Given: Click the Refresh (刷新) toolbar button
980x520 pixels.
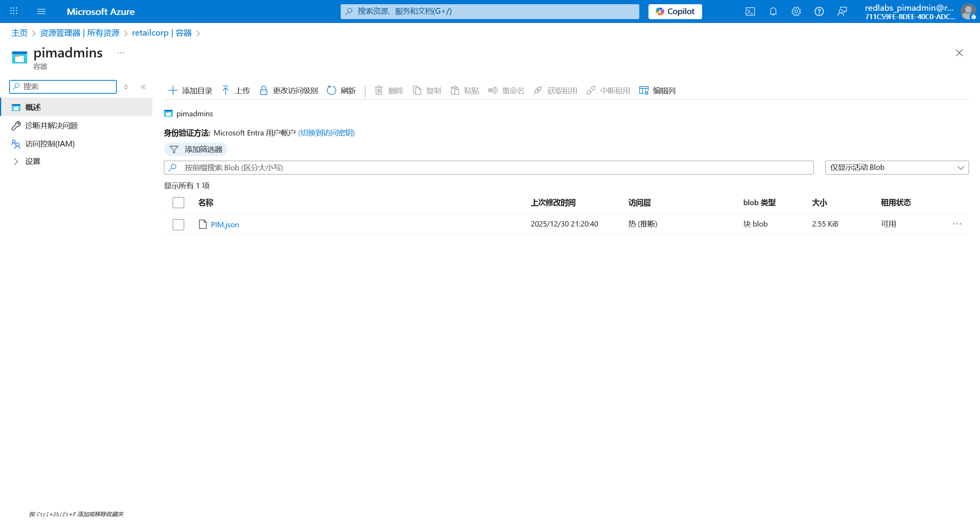Looking at the screenshot, I should (x=341, y=91).
